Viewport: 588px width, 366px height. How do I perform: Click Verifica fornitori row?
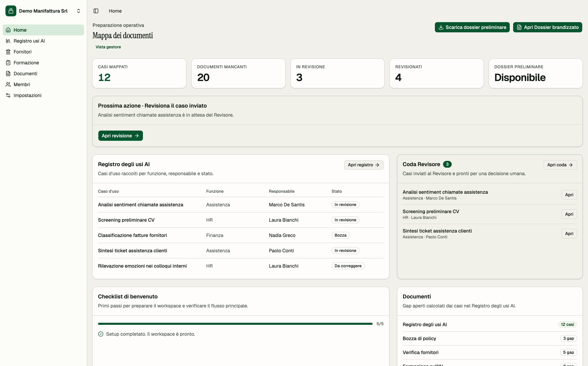tap(490, 353)
